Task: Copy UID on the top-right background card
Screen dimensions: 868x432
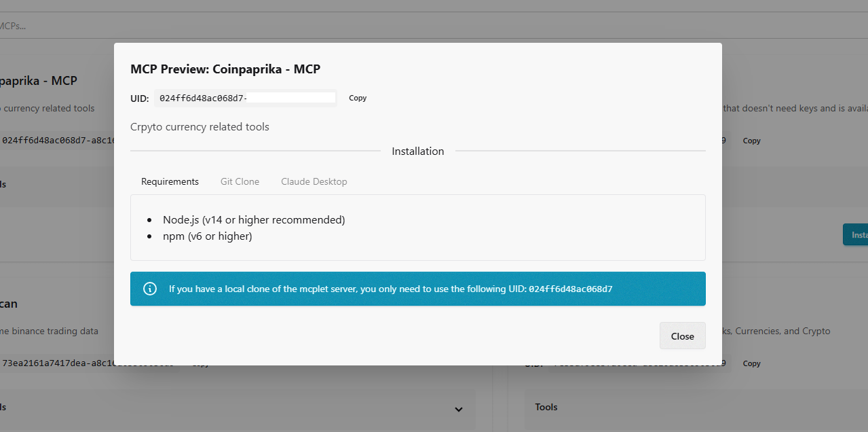Action: tap(751, 141)
